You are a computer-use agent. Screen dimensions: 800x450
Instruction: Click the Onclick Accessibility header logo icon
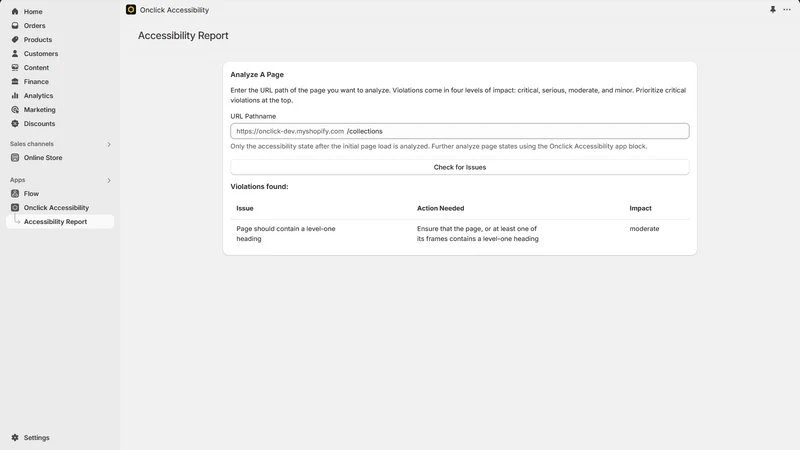(x=131, y=10)
